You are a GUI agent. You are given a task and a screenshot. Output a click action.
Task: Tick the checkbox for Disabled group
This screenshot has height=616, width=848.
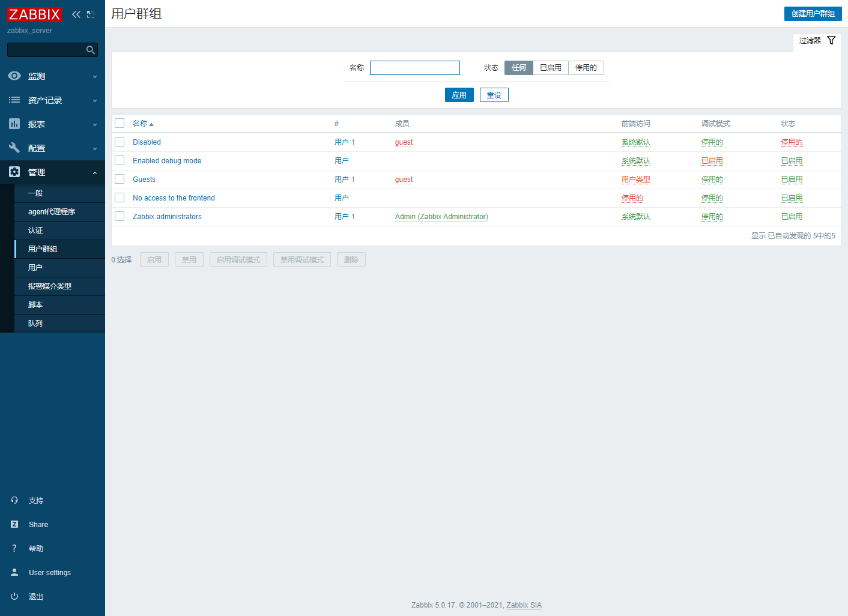(120, 142)
